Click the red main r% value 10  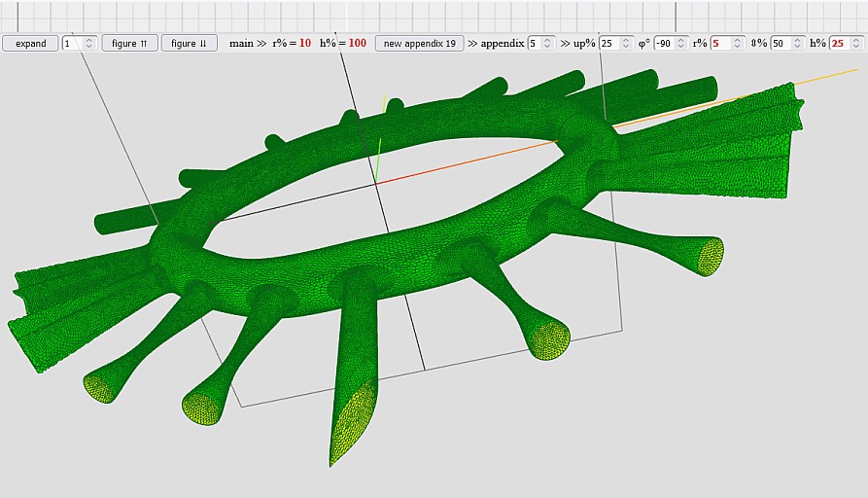(304, 44)
